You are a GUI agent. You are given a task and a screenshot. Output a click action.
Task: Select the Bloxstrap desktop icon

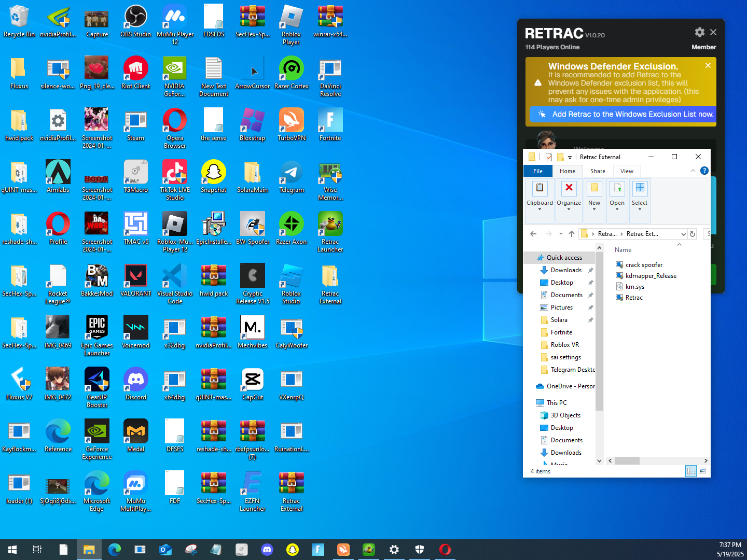[x=253, y=125]
